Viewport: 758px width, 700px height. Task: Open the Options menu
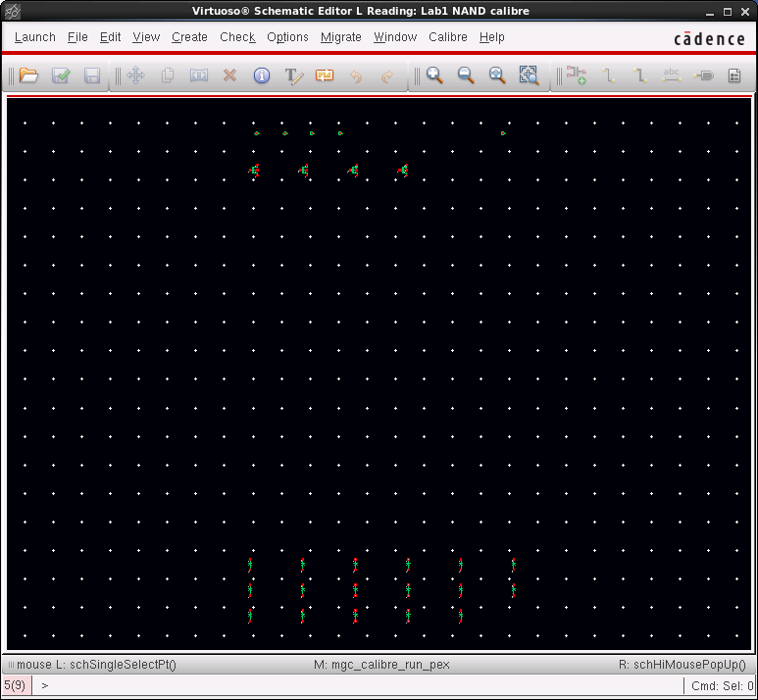click(x=287, y=37)
